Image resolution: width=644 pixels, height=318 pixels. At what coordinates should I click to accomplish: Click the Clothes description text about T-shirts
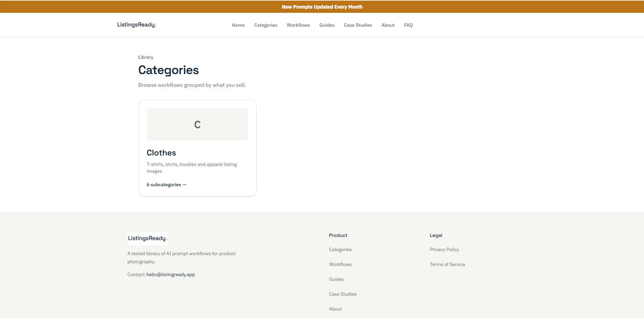pos(192,168)
